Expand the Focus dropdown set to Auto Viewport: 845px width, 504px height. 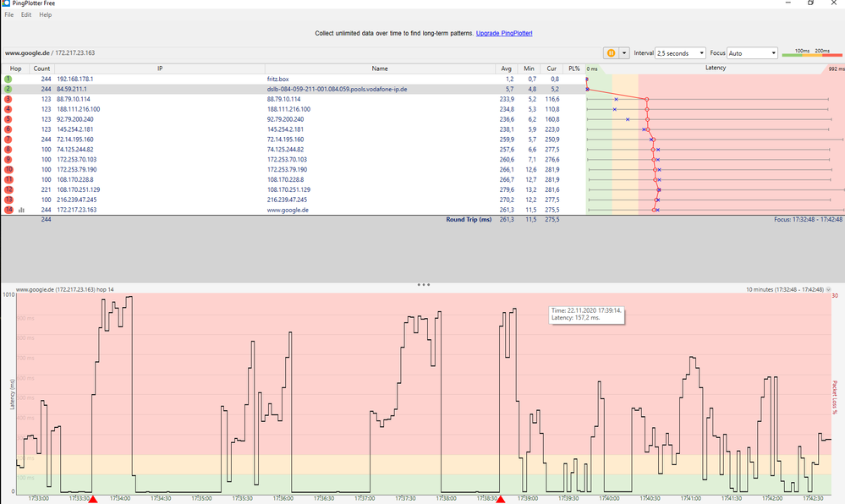[x=751, y=53]
